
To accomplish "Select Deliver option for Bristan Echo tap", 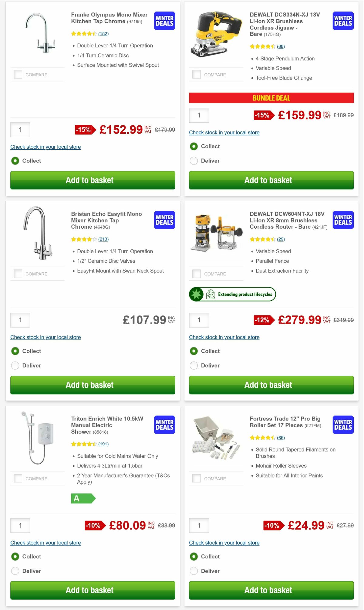I will tap(15, 365).
